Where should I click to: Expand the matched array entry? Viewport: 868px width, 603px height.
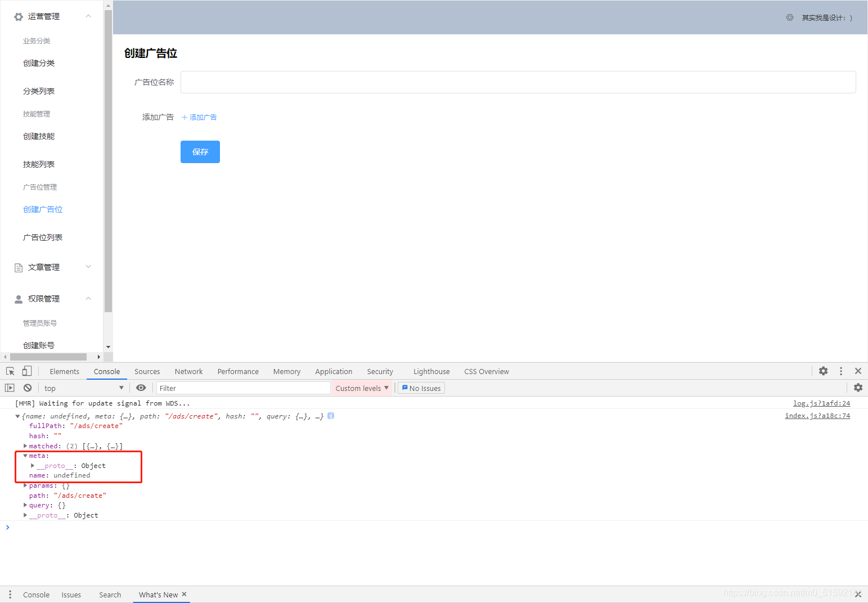pyautogui.click(x=25, y=445)
